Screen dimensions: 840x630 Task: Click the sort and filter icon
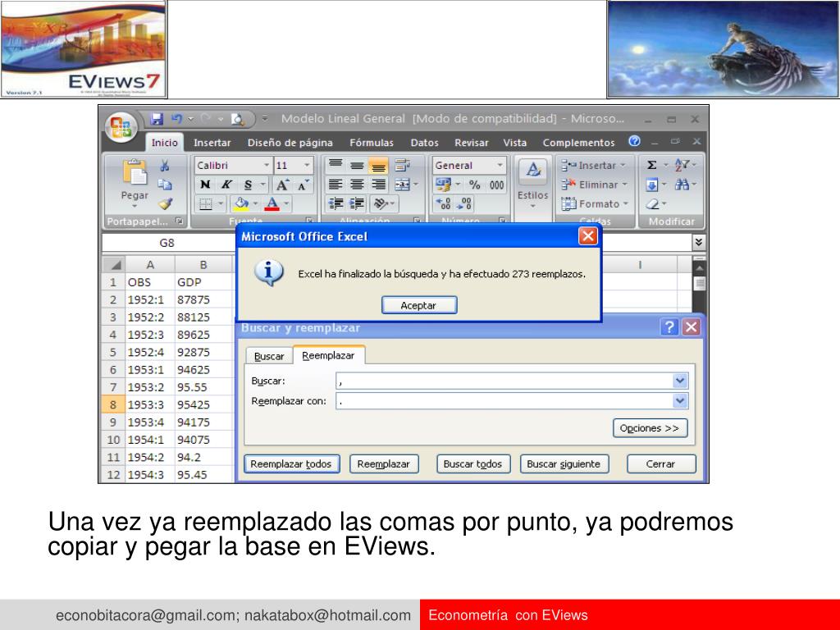(x=682, y=165)
